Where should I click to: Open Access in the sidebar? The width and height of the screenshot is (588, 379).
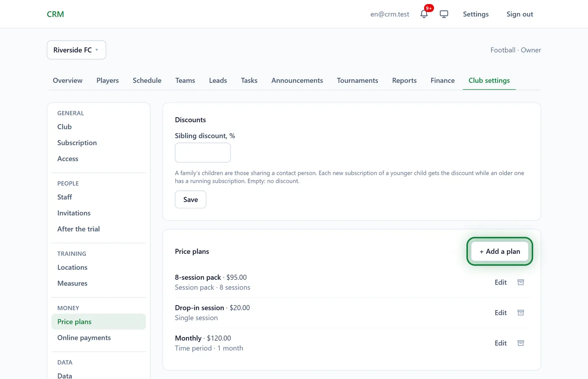tap(99, 159)
